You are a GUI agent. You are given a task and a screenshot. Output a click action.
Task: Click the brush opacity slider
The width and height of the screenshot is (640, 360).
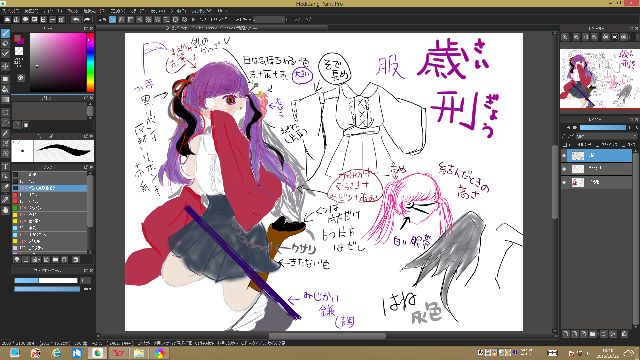point(47,289)
